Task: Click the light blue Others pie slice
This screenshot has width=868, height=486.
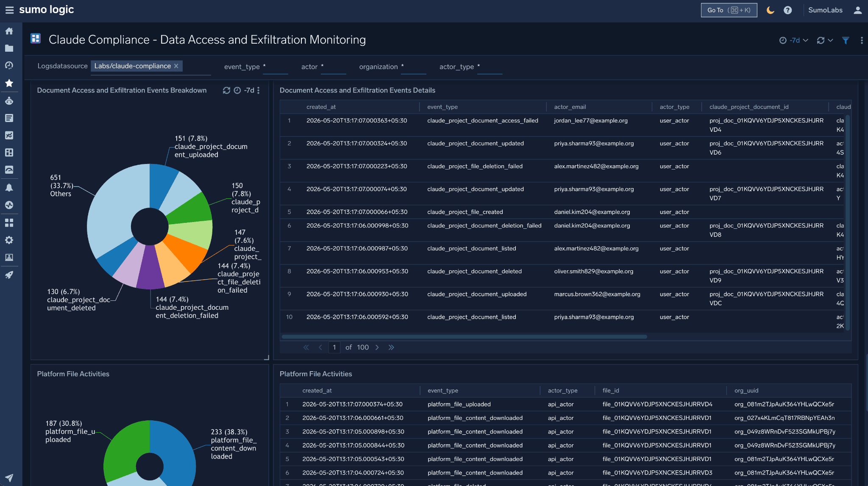Action: [114, 208]
